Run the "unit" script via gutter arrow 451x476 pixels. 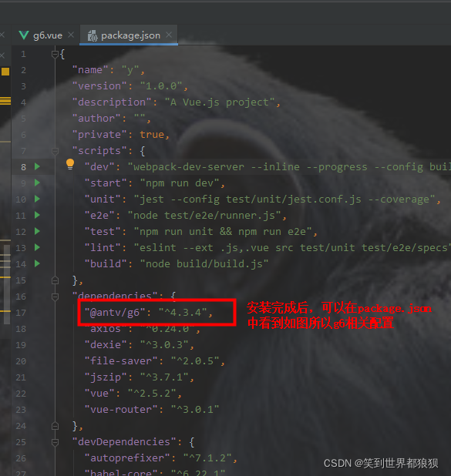coord(37,199)
